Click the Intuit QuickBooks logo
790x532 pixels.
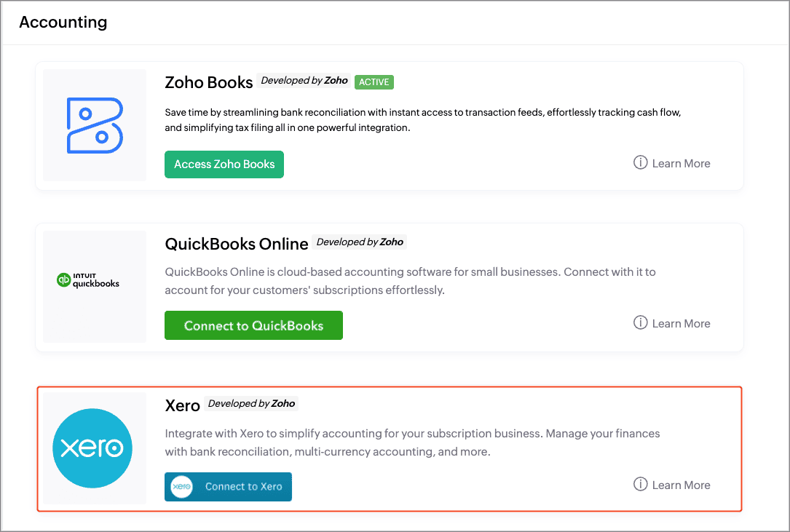[88, 280]
